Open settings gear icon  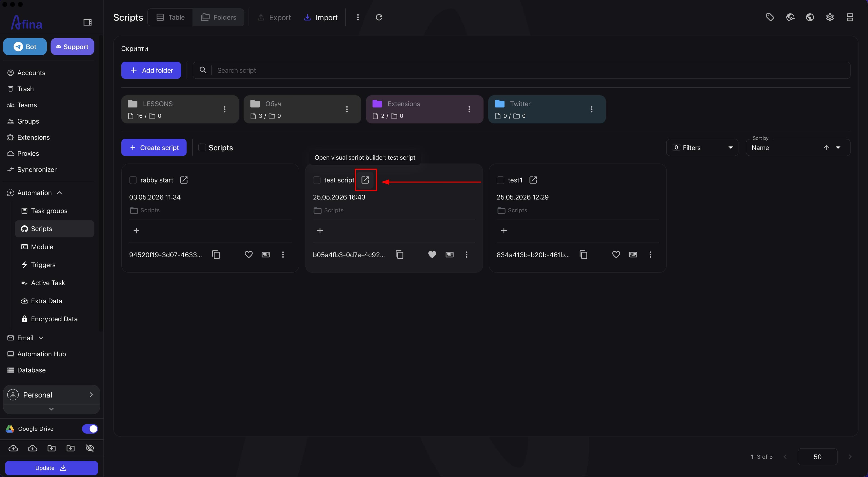pyautogui.click(x=830, y=17)
